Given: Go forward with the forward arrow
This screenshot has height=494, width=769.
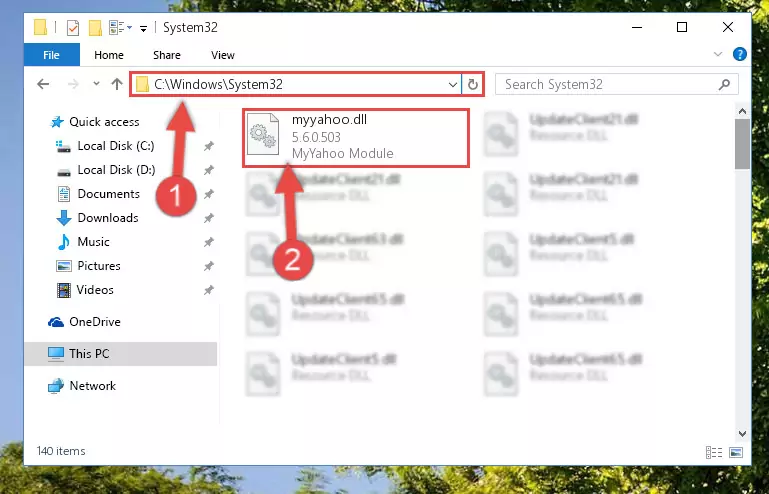Looking at the screenshot, I should tap(73, 84).
